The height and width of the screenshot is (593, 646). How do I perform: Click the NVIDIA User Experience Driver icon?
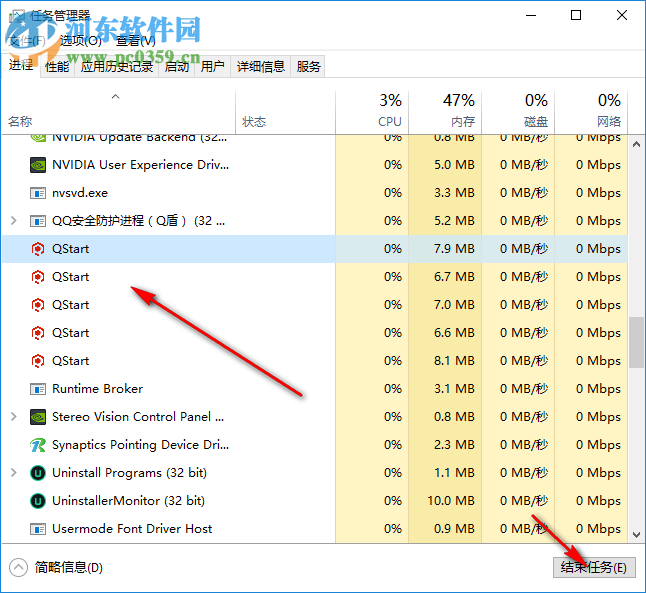click(x=38, y=165)
